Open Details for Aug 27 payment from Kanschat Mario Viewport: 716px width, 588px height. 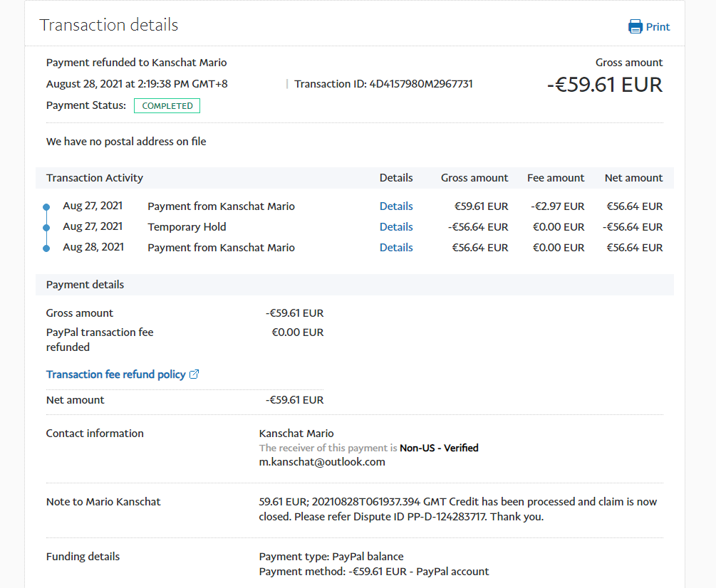click(396, 206)
